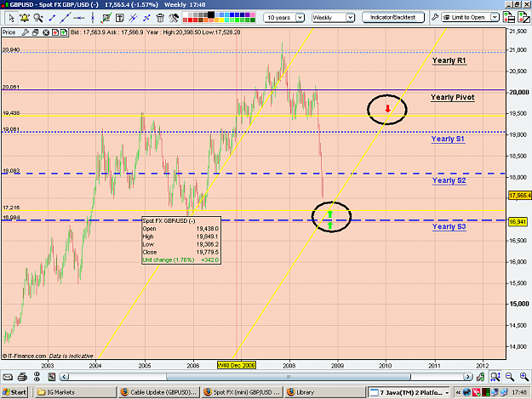Click the Price panel label
Image resolution: width=532 pixels, height=399 pixels.
(x=9, y=32)
